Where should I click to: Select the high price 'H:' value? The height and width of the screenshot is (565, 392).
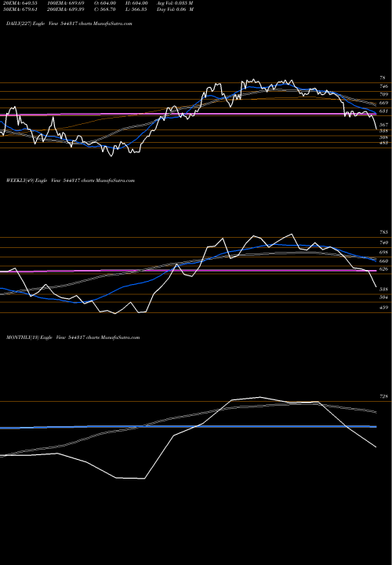pyautogui.click(x=136, y=3)
